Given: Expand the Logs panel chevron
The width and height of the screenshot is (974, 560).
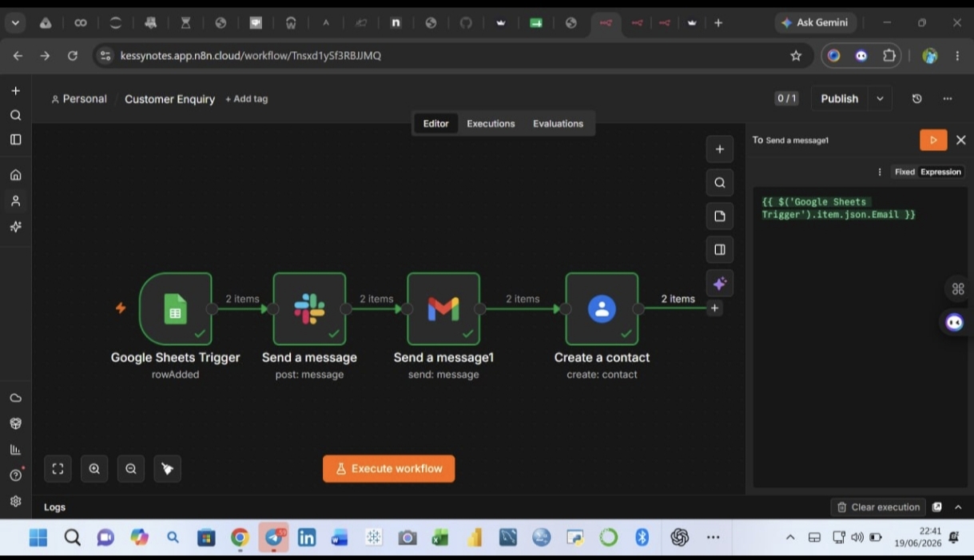Looking at the screenshot, I should [x=958, y=507].
